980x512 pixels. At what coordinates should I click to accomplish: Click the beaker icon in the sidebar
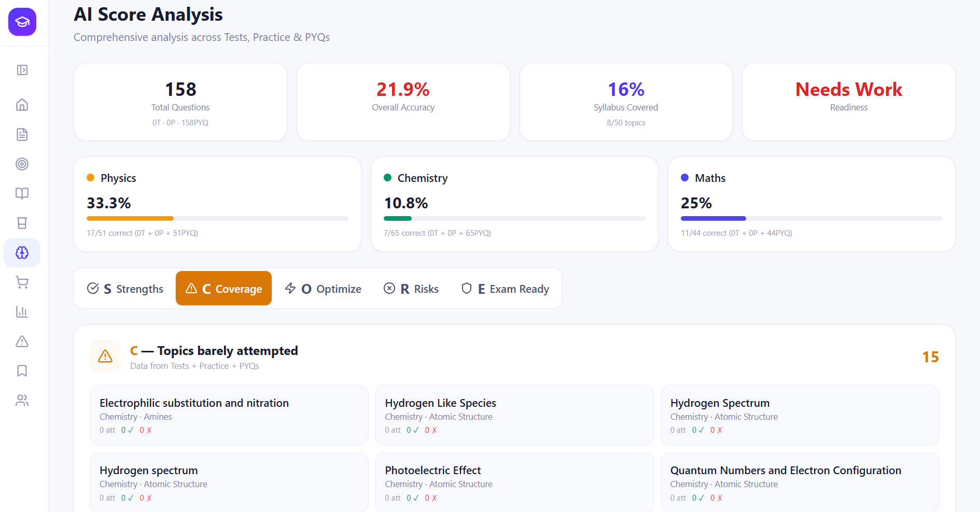[x=22, y=223]
